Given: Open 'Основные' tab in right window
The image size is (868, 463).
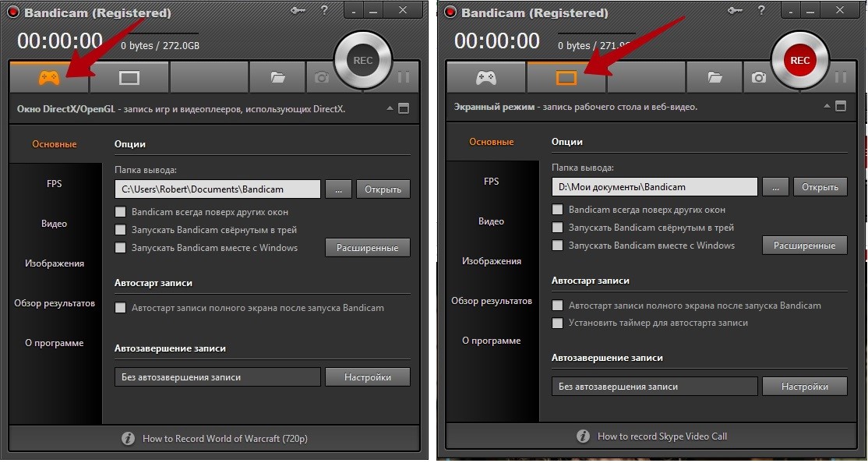Looking at the screenshot, I should [492, 142].
